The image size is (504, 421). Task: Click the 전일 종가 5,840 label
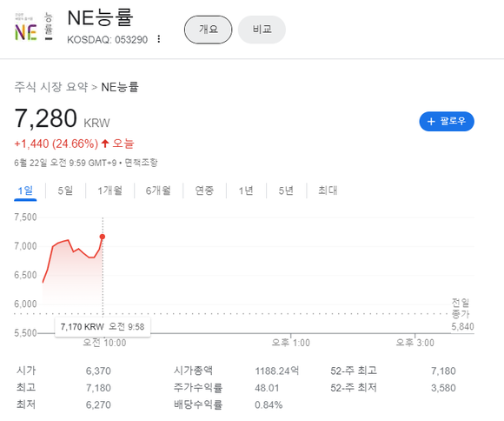pos(462,315)
